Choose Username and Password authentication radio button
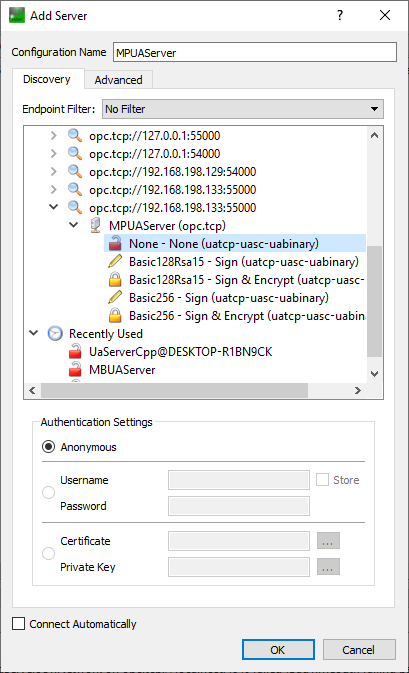409x673 pixels. pos(48,492)
